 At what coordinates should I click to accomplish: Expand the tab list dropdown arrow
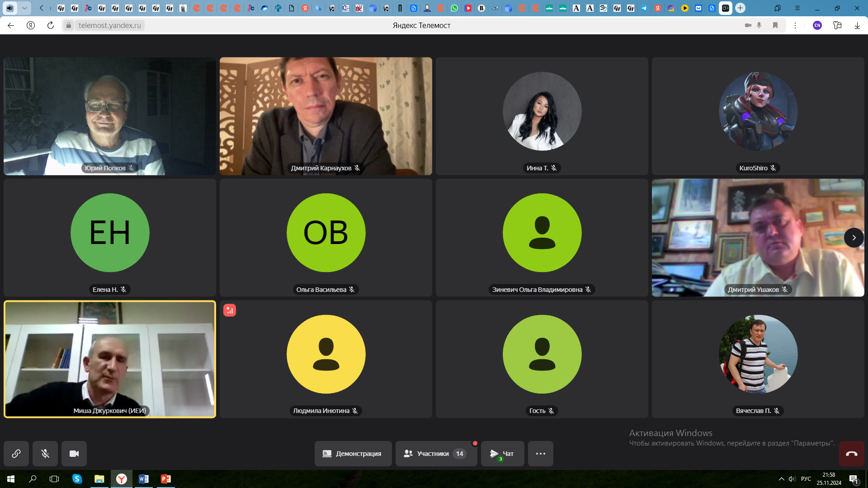pos(24,8)
